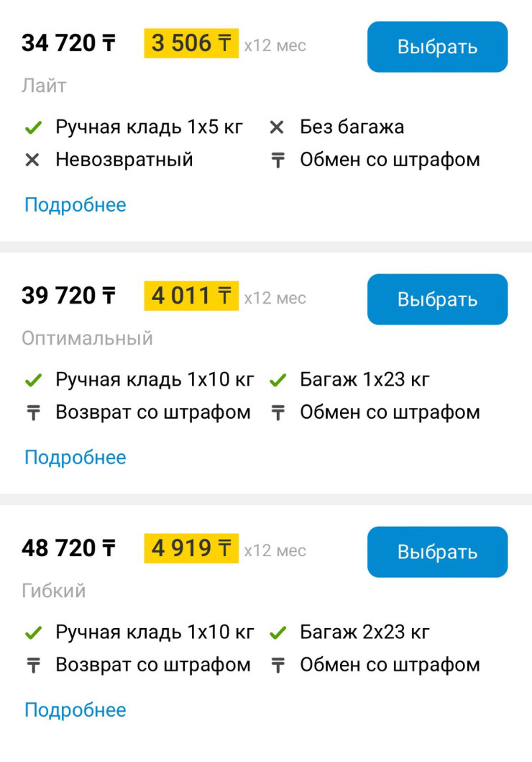Select the Оптимальный fare for 39 720 ₸
Viewport: 532px width, 762px height.
pos(437,299)
